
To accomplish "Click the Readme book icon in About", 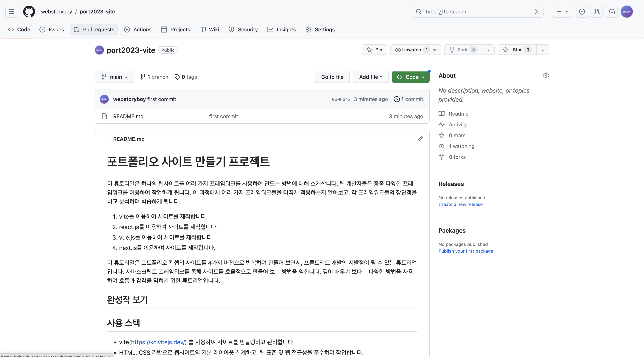I will tap(442, 114).
